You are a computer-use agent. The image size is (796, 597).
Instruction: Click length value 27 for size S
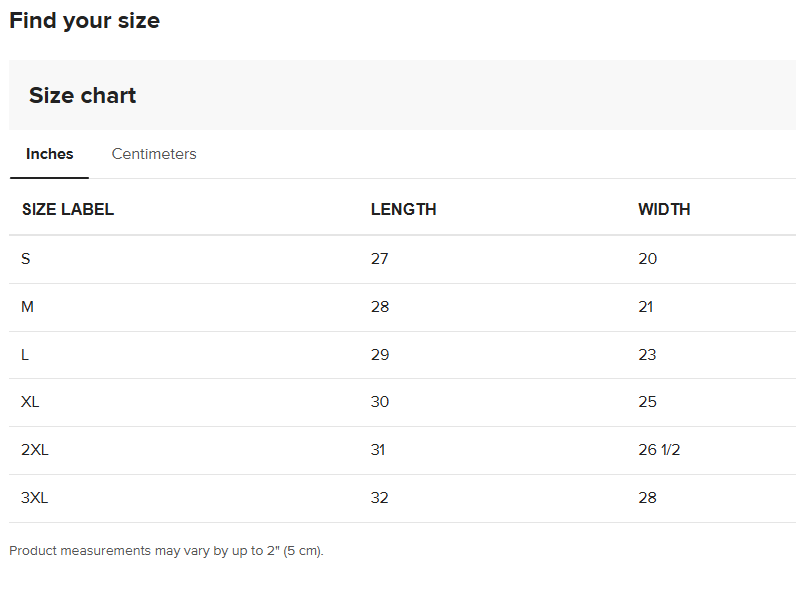379,259
